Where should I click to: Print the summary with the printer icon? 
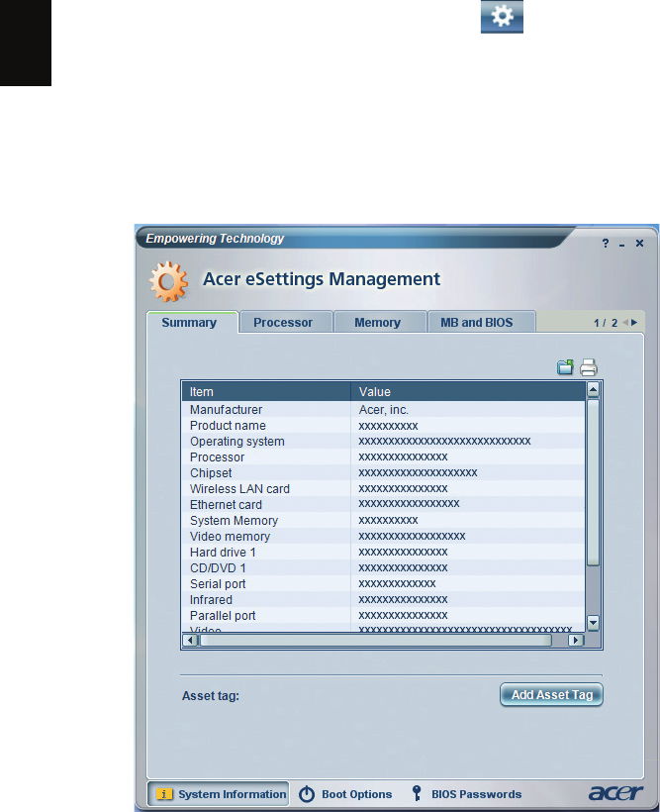pos(589,368)
